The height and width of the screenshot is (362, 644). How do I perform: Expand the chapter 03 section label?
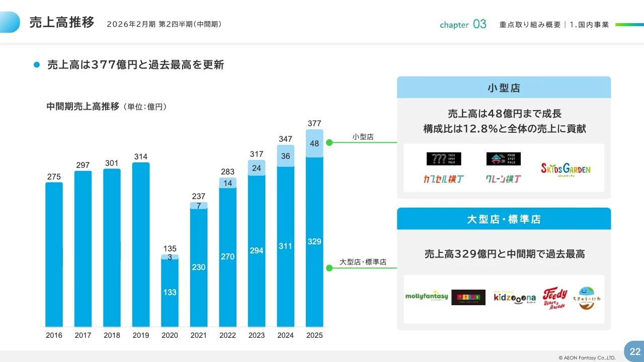coord(462,24)
